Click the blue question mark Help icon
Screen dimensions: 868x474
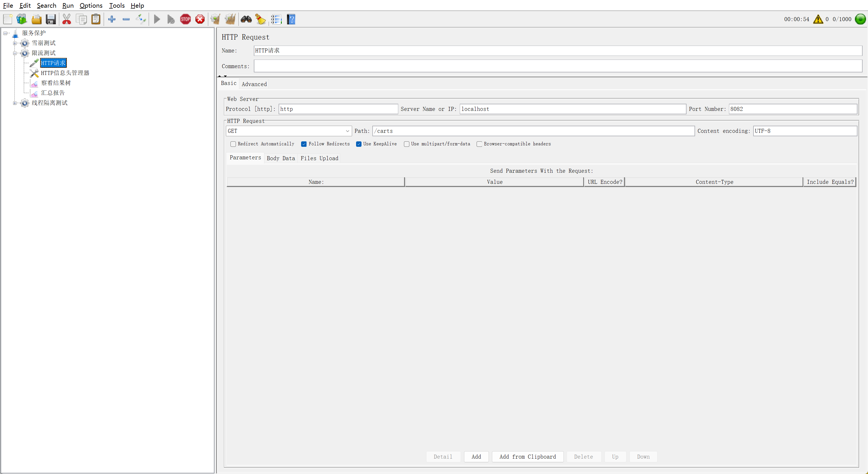coord(291,19)
